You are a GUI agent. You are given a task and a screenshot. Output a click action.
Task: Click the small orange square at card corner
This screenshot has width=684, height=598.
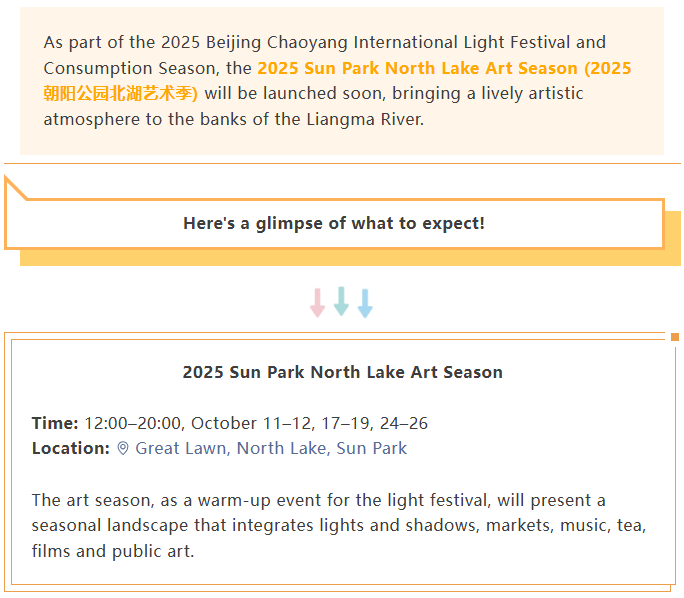(x=675, y=337)
